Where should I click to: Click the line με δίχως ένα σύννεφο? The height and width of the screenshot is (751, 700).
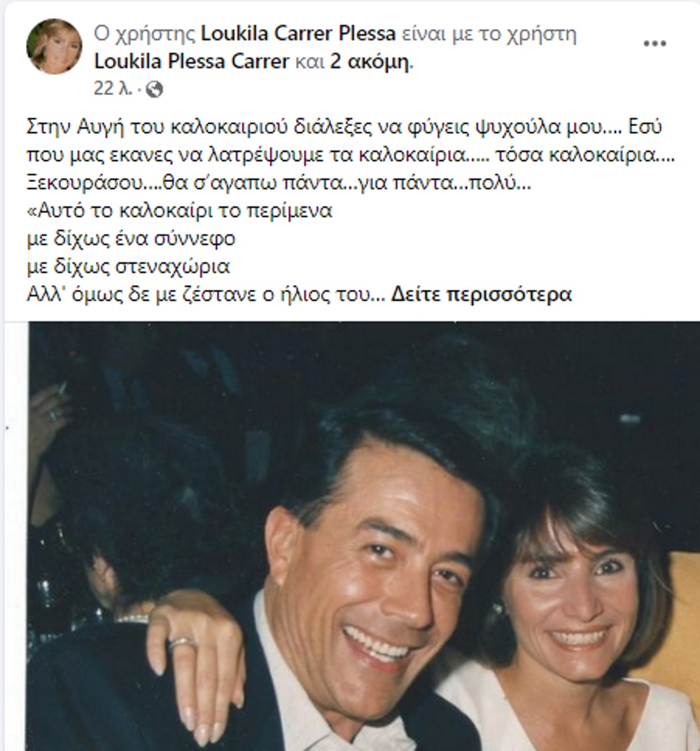coord(131,239)
